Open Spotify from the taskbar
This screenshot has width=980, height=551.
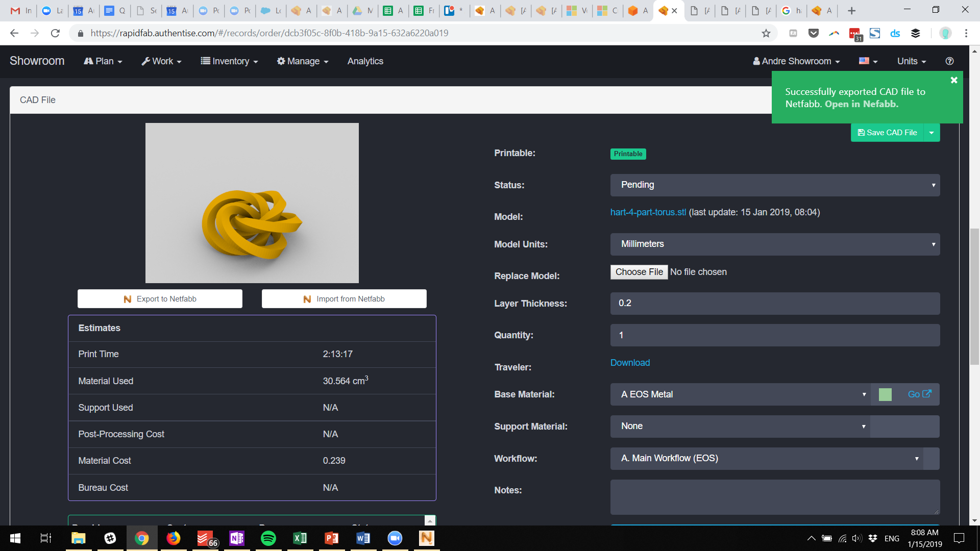[268, 538]
